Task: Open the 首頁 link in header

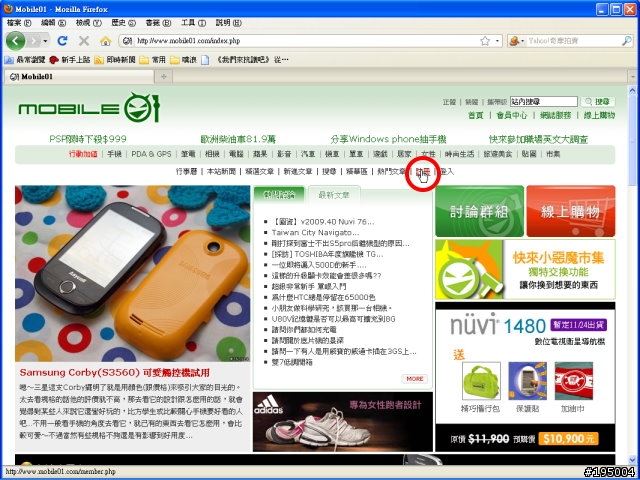Action: 476,116
